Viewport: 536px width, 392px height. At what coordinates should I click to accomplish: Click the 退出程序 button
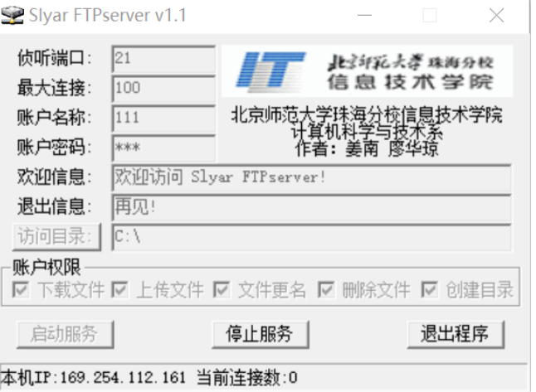point(456,334)
